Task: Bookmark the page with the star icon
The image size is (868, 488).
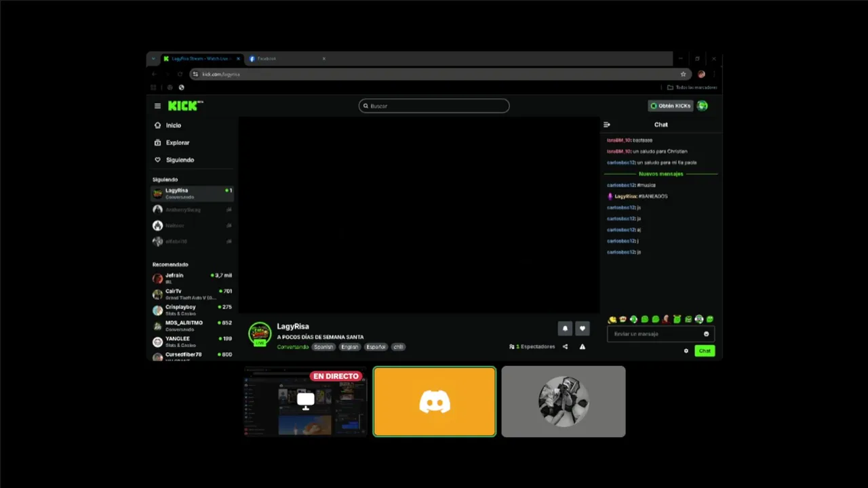Action: tap(683, 74)
